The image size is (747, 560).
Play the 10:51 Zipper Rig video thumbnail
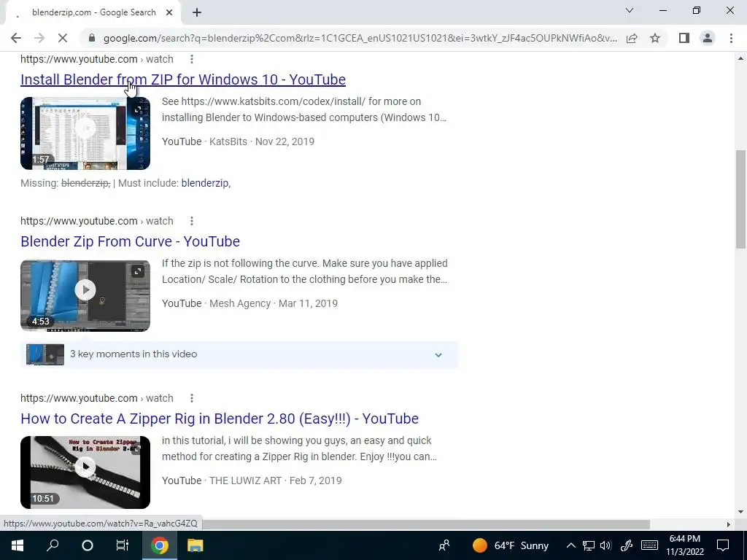point(85,472)
